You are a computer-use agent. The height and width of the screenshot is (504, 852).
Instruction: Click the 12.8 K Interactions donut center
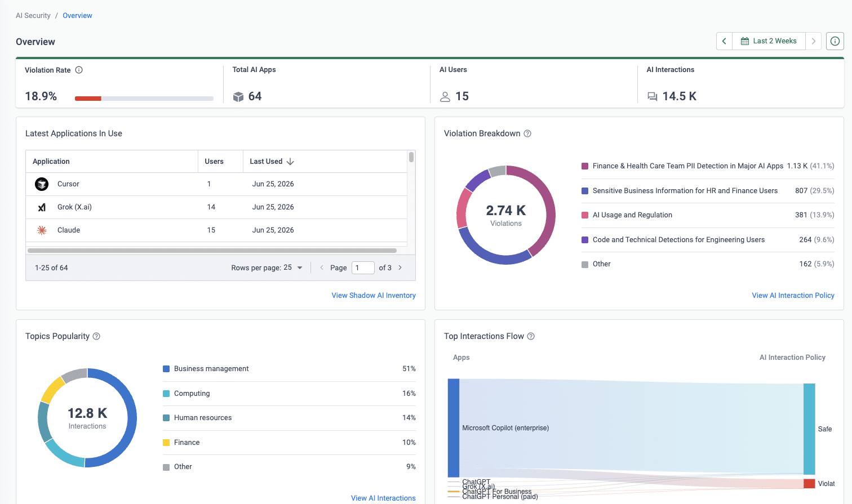(87, 418)
